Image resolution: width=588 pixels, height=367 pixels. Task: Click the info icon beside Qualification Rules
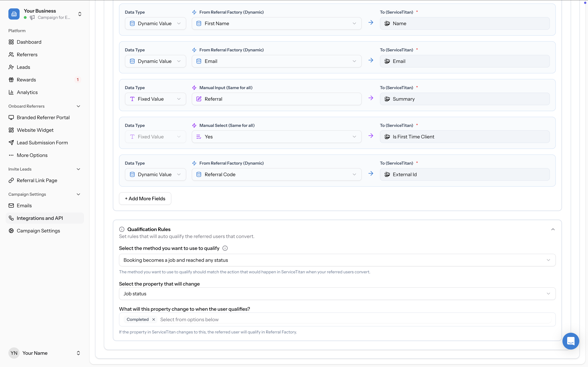click(x=122, y=229)
